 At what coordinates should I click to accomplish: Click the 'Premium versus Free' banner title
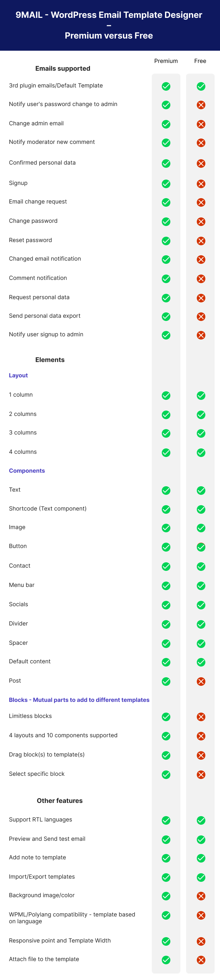pyautogui.click(x=109, y=35)
